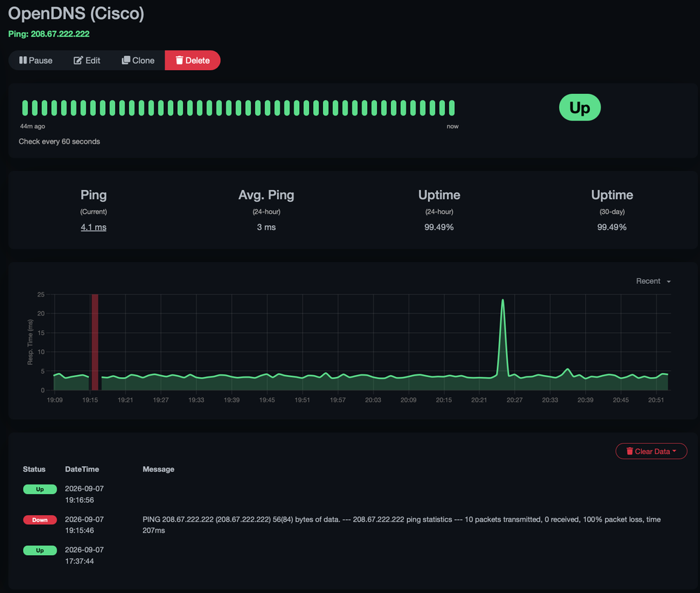
Task: Click the Pause button
Action: 36,60
